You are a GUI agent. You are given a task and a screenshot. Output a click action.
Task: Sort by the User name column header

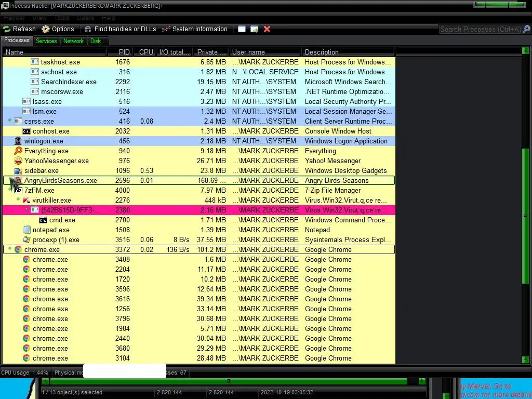(265, 52)
